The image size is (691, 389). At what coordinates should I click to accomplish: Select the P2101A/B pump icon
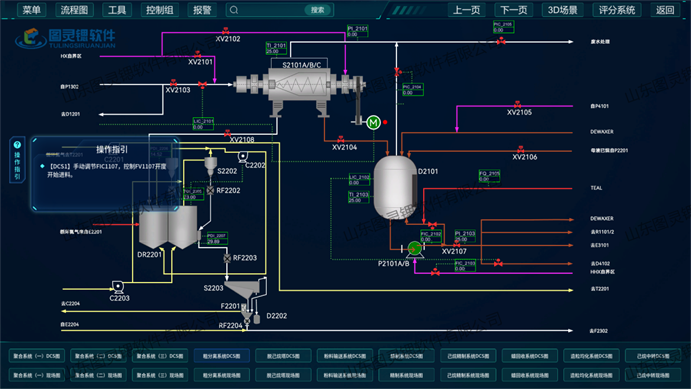click(x=414, y=249)
